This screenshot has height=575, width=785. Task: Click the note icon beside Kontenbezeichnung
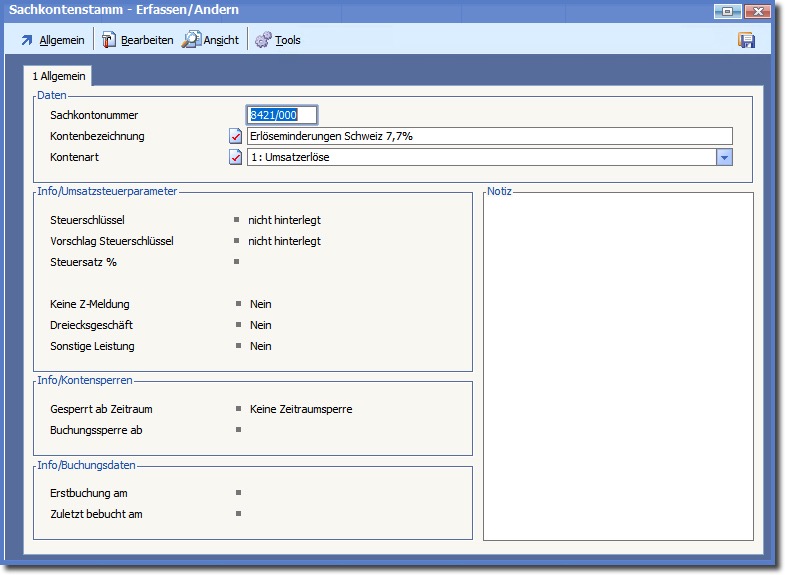point(236,136)
